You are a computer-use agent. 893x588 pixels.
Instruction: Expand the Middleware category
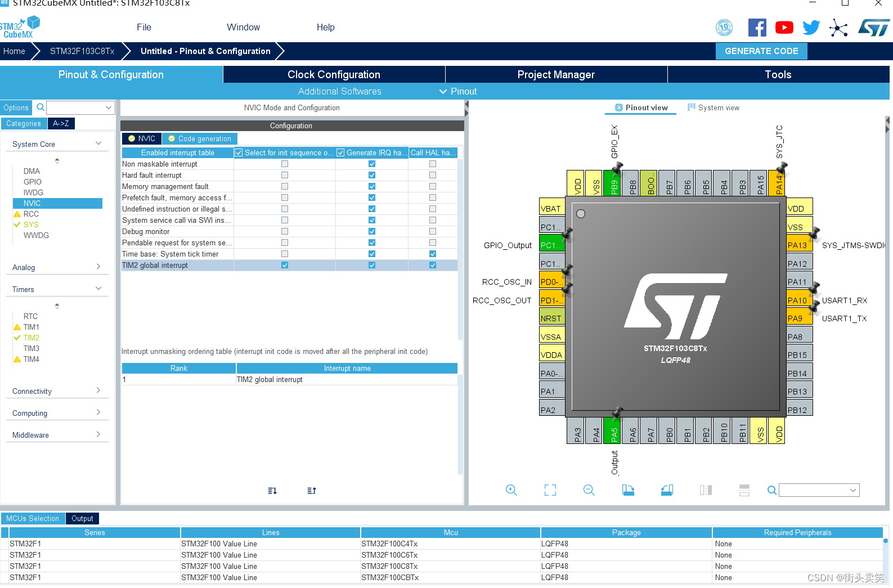(x=98, y=434)
